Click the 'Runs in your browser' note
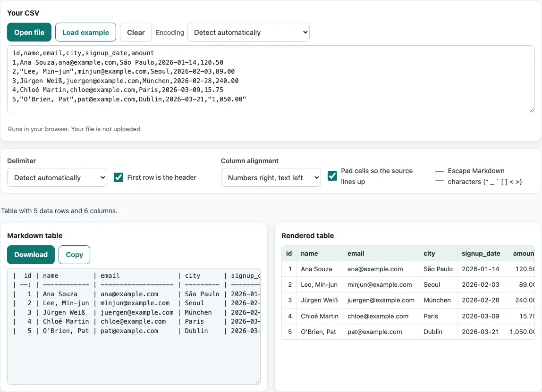The height and width of the screenshot is (392, 542). pos(75,129)
